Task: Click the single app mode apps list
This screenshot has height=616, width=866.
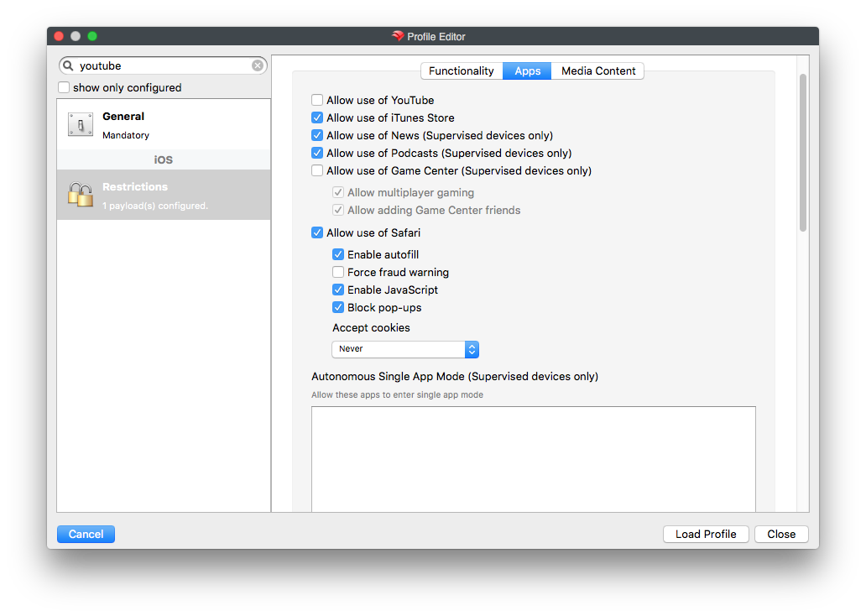Action: coord(534,459)
